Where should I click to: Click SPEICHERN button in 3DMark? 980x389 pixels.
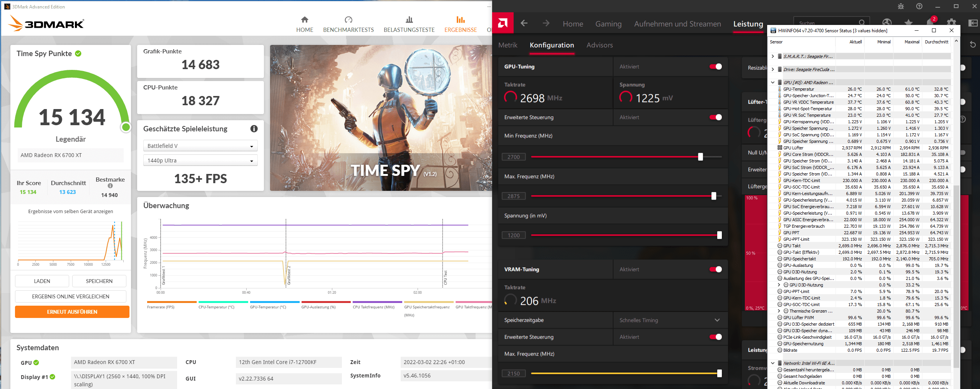[99, 281]
